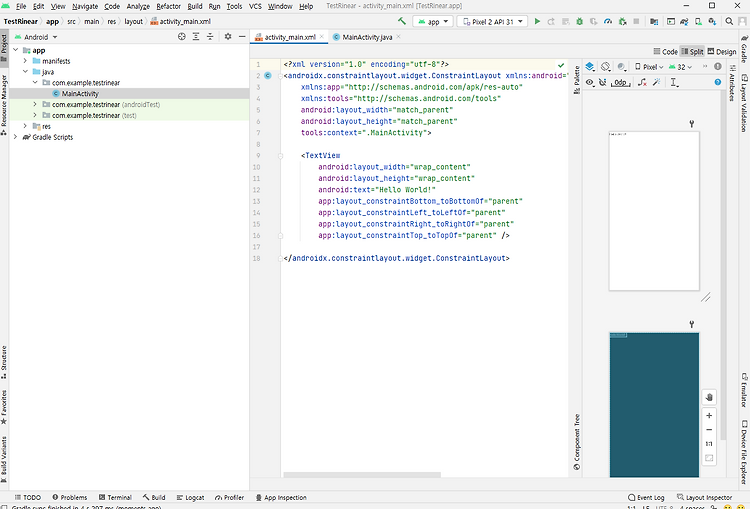
Task: Toggle the Component Tree side panel
Action: point(577,442)
